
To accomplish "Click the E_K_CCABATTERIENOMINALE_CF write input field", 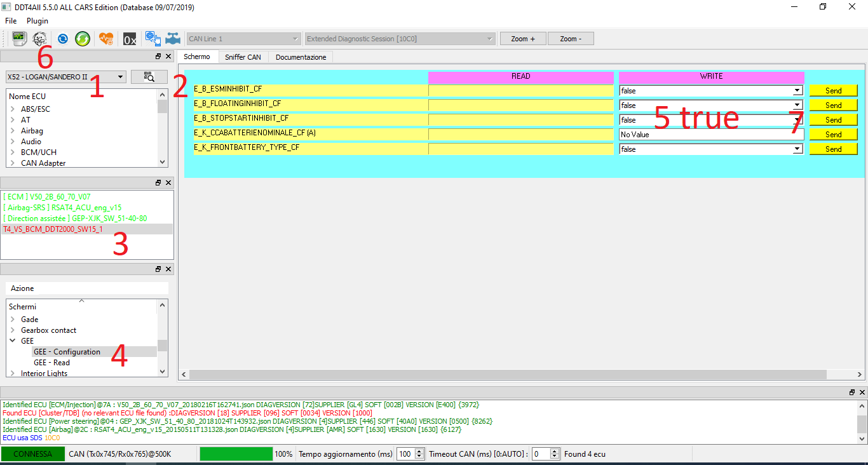I will [x=710, y=135].
